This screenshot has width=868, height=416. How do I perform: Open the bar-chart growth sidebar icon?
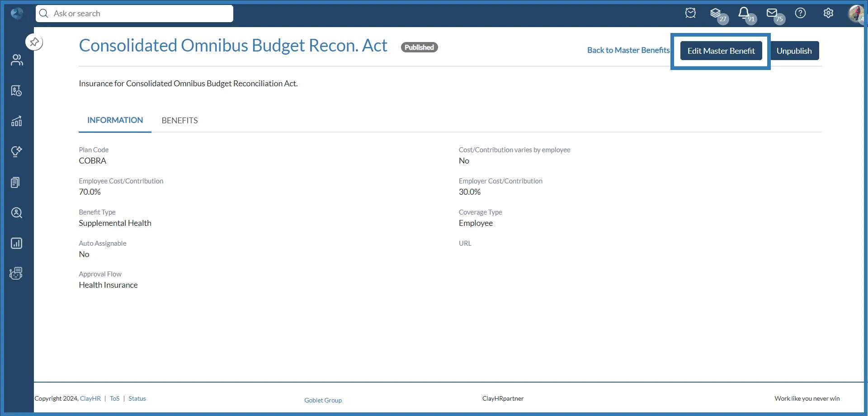click(17, 121)
